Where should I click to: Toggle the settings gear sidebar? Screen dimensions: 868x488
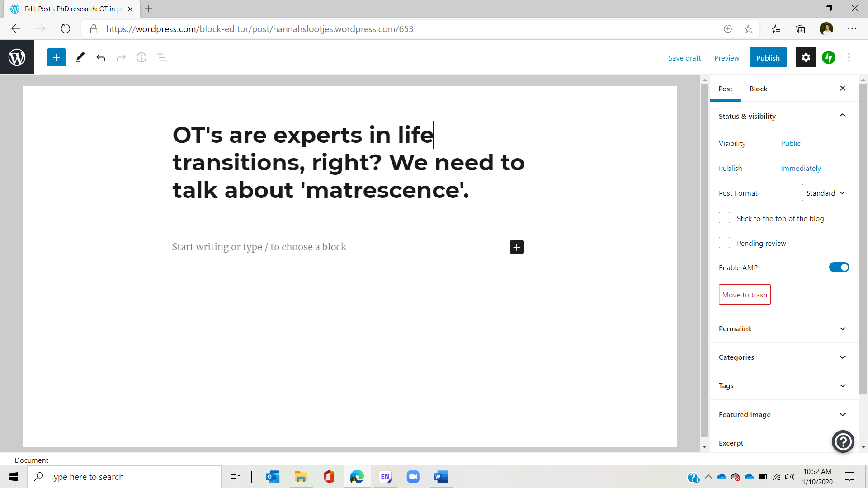pos(806,57)
